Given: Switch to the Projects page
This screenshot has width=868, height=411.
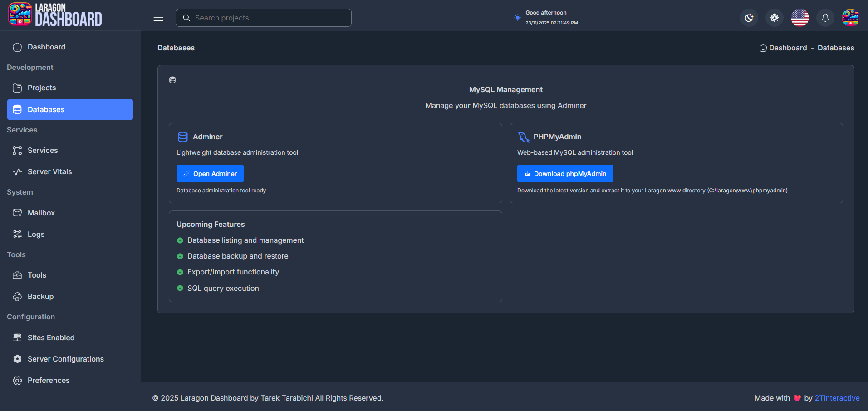Looking at the screenshot, I should [41, 88].
